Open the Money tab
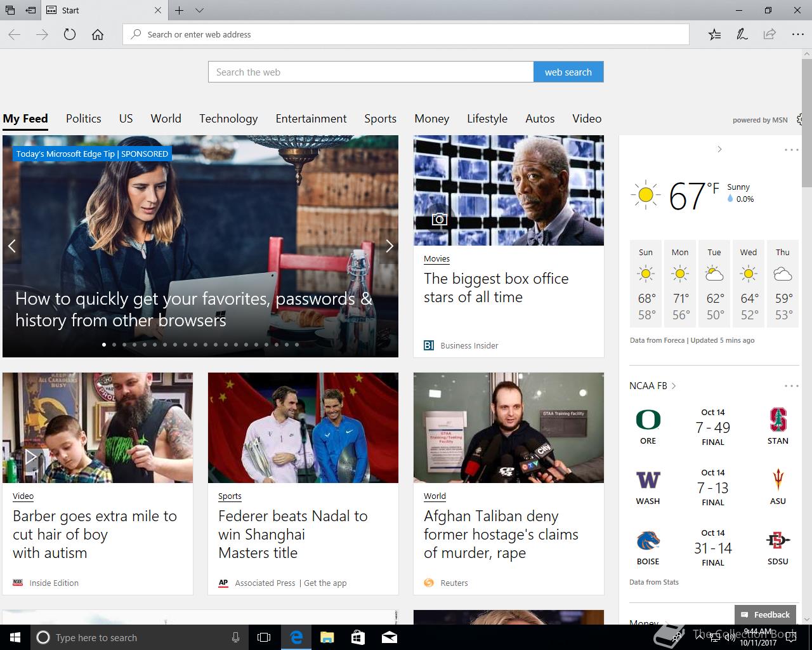The height and width of the screenshot is (650, 812). (x=431, y=119)
